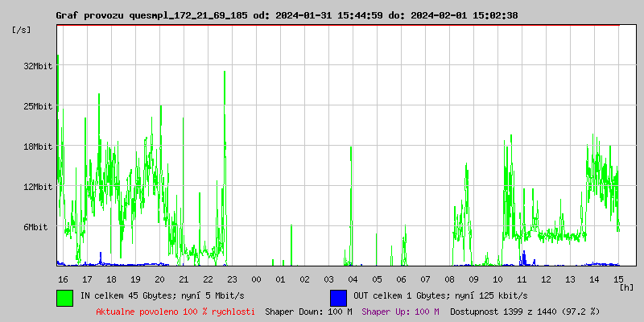Select the 25Mbit y-axis label
The width and height of the screenshot is (644, 322).
click(38, 106)
